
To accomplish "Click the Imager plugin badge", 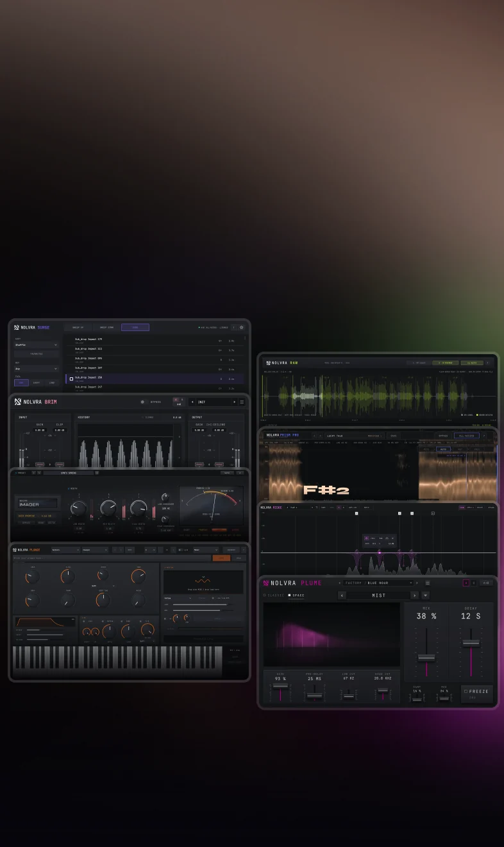I will (x=38, y=503).
